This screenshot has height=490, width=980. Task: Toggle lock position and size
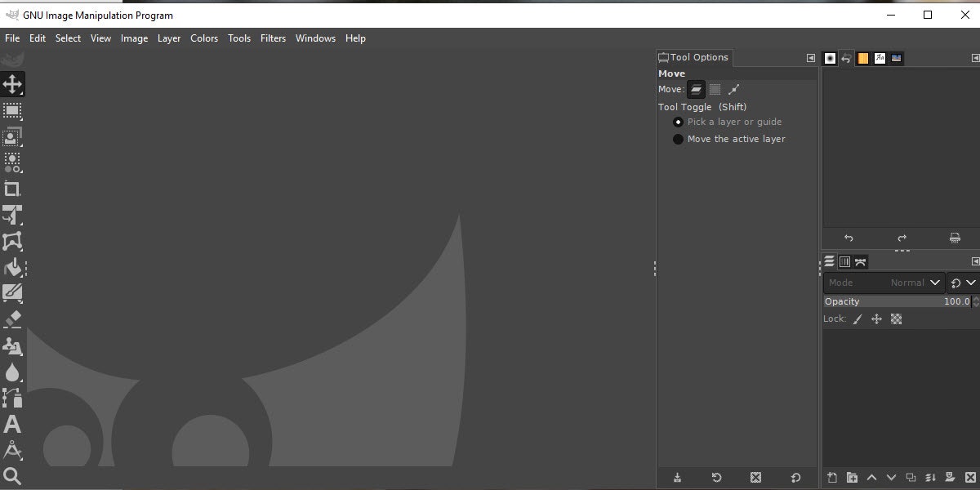pos(876,319)
